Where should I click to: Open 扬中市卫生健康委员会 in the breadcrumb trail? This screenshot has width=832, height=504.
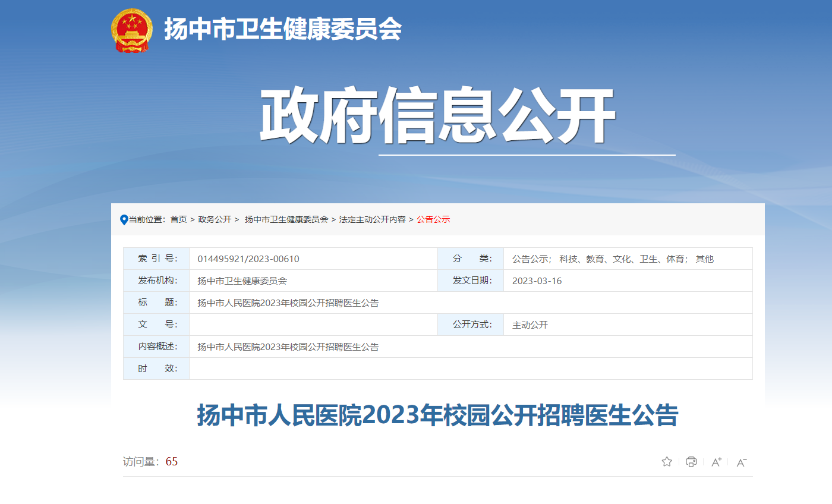(x=286, y=219)
